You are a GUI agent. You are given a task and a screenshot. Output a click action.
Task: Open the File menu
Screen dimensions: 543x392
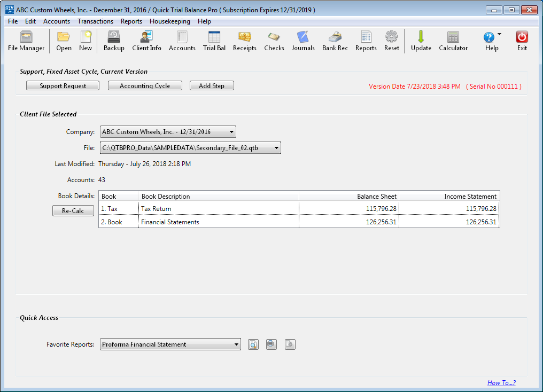[x=13, y=21]
